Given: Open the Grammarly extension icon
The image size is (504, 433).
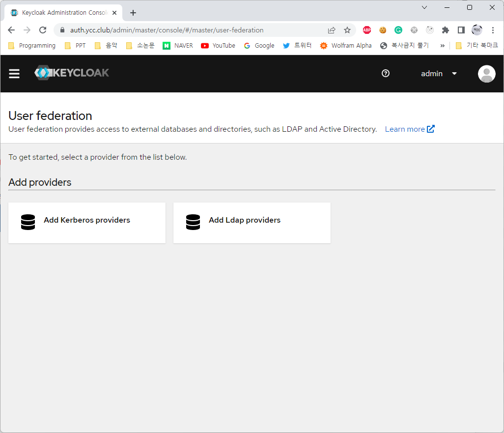Looking at the screenshot, I should (x=398, y=30).
